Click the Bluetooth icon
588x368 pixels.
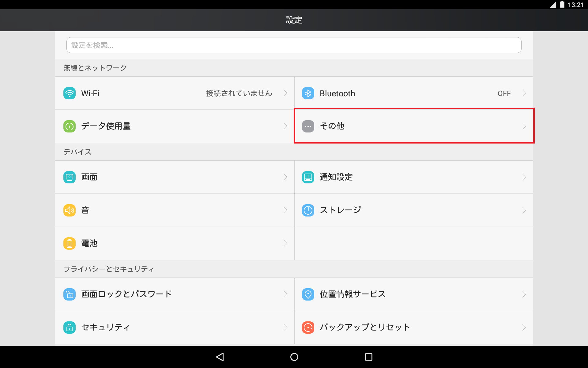308,93
